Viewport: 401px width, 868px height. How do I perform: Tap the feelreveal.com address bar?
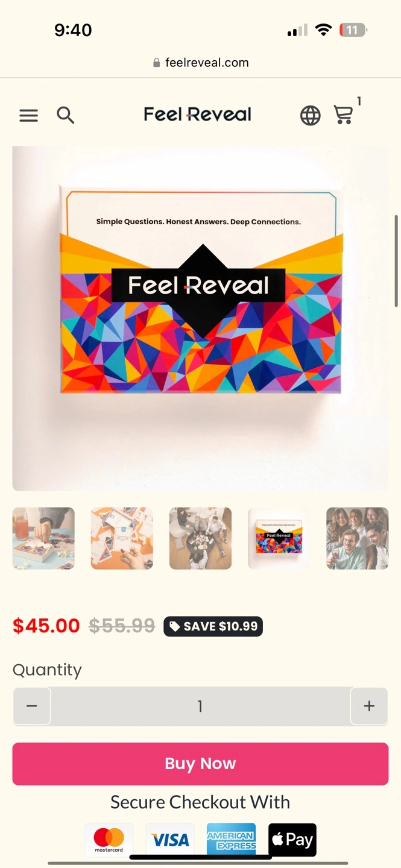tap(200, 63)
